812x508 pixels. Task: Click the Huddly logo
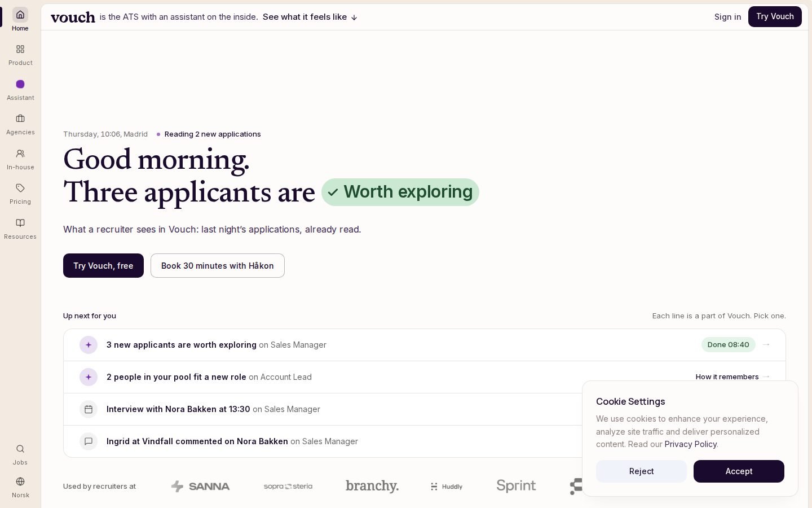[447, 487]
